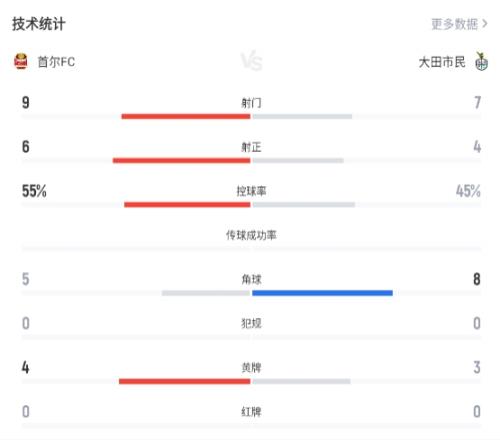The height and width of the screenshot is (440, 500).
Task: Click the 首尔FC team logo
Action: [x=21, y=61]
